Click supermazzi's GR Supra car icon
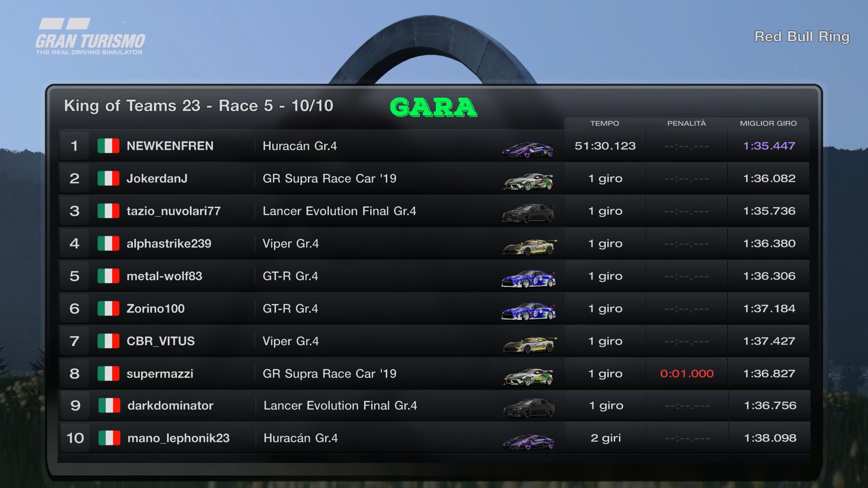 point(528,377)
